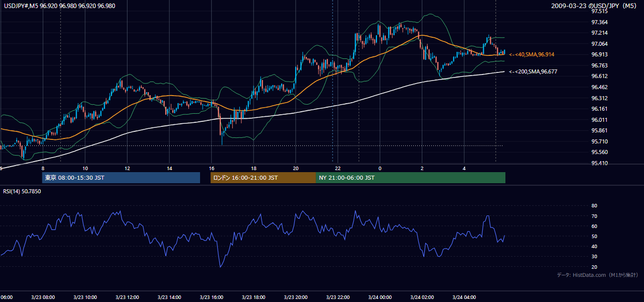Click the Tokyo 08:00-15:30 JST session bar

[121, 178]
